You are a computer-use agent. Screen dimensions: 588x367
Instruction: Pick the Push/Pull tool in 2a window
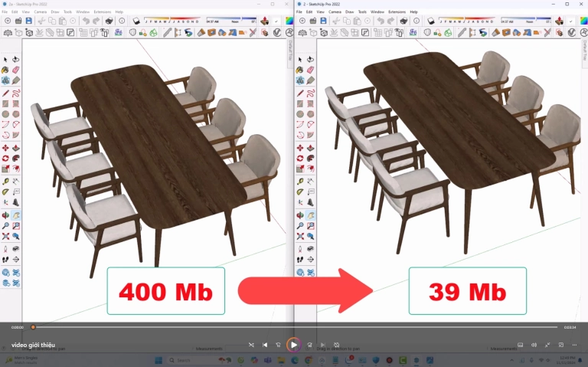pos(16,148)
